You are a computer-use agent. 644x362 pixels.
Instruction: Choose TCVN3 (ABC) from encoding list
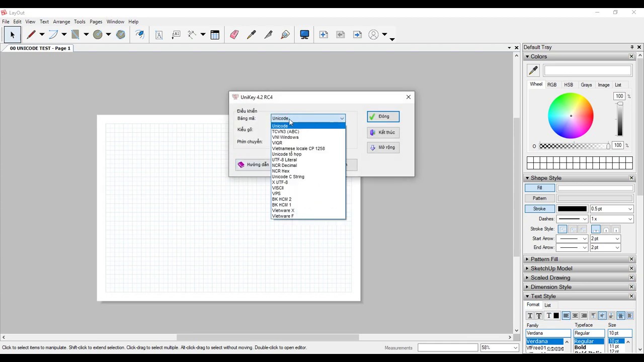(x=308, y=132)
